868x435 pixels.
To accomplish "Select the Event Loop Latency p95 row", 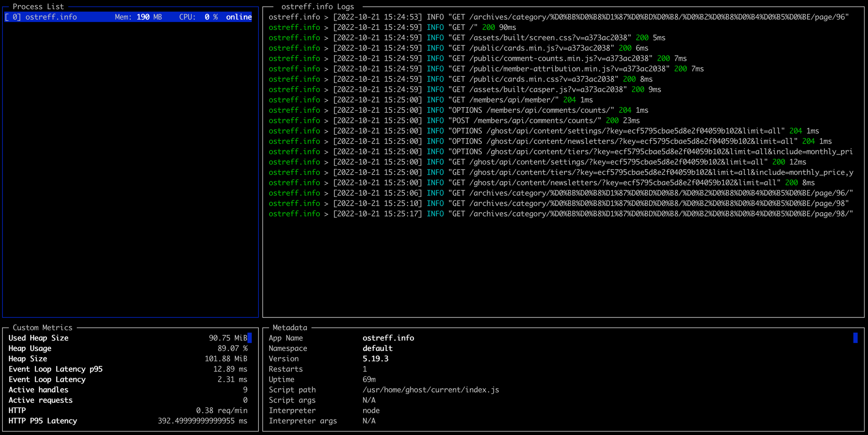I will click(128, 369).
